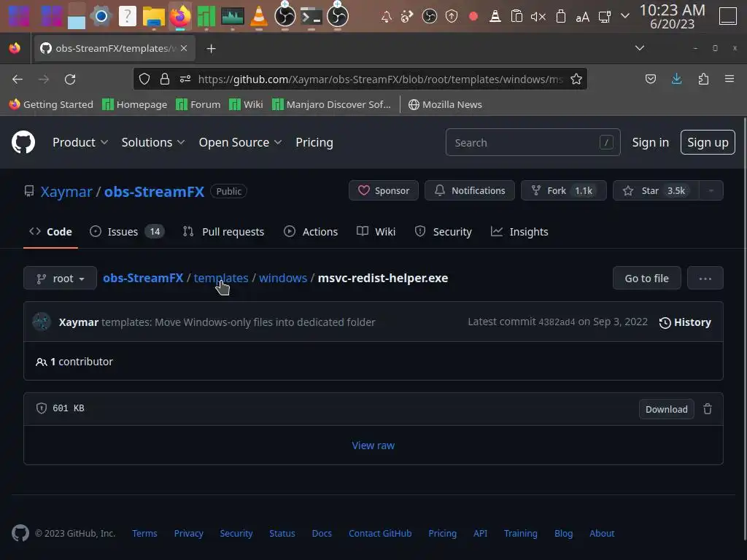Expand the Solutions menu
The height and width of the screenshot is (560, 747).
153,142
